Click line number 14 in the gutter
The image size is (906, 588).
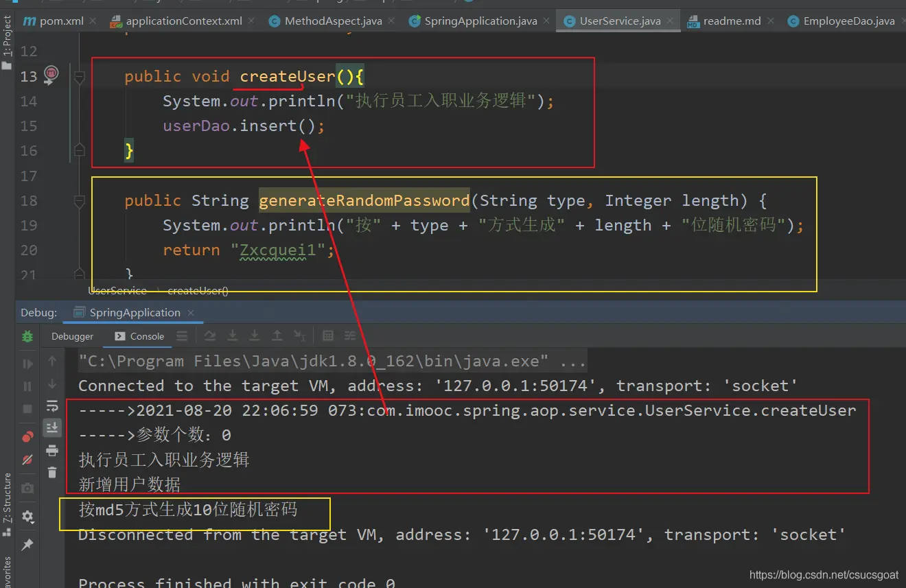click(29, 102)
